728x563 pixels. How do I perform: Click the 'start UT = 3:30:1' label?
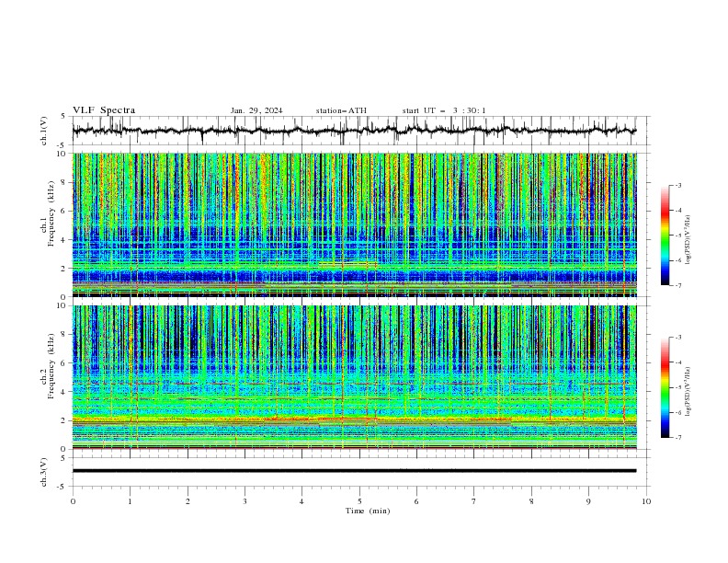click(x=444, y=110)
